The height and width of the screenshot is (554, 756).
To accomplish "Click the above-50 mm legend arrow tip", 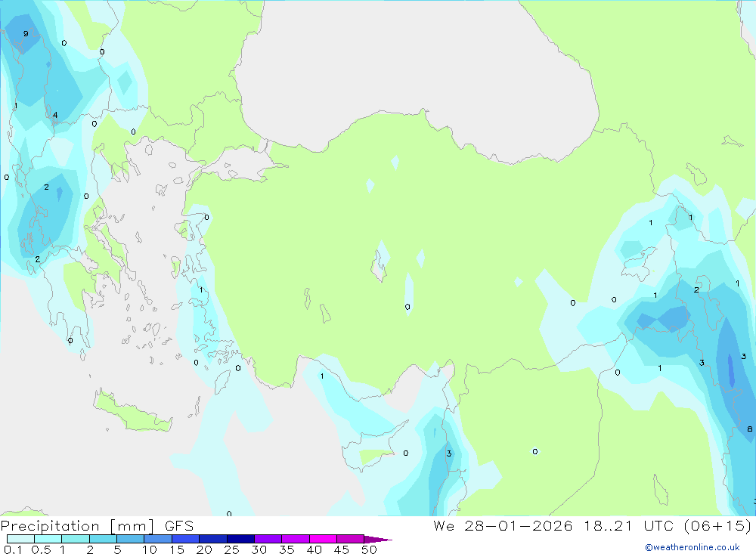I will pos(378,540).
